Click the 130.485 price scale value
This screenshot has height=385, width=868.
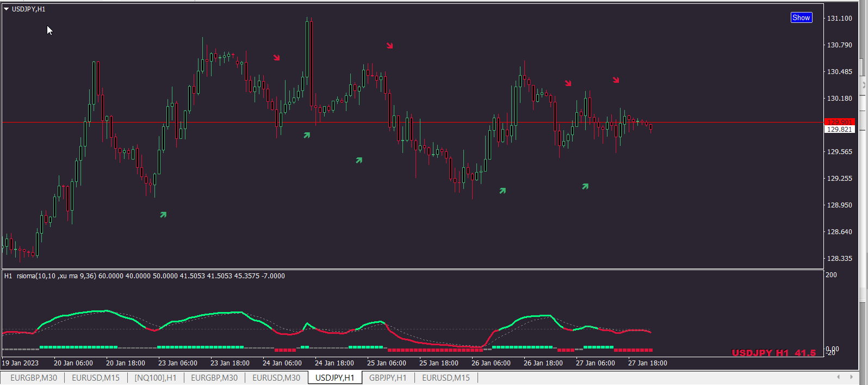(x=839, y=71)
